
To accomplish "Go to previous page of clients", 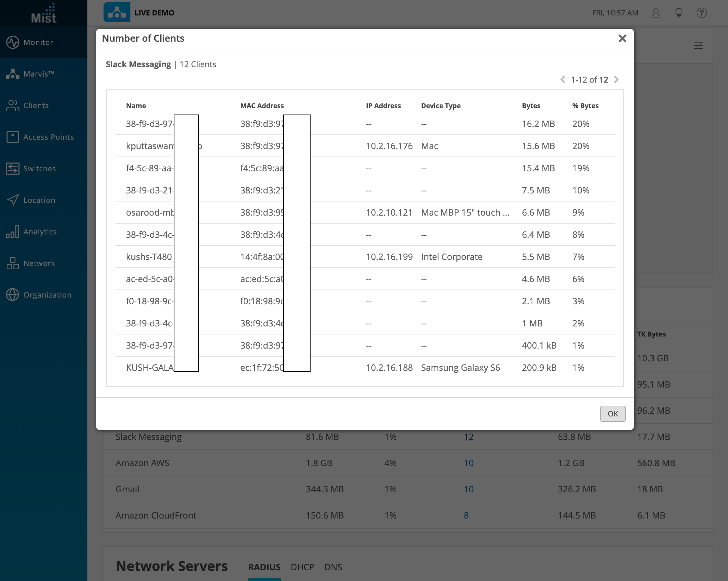I will click(563, 80).
